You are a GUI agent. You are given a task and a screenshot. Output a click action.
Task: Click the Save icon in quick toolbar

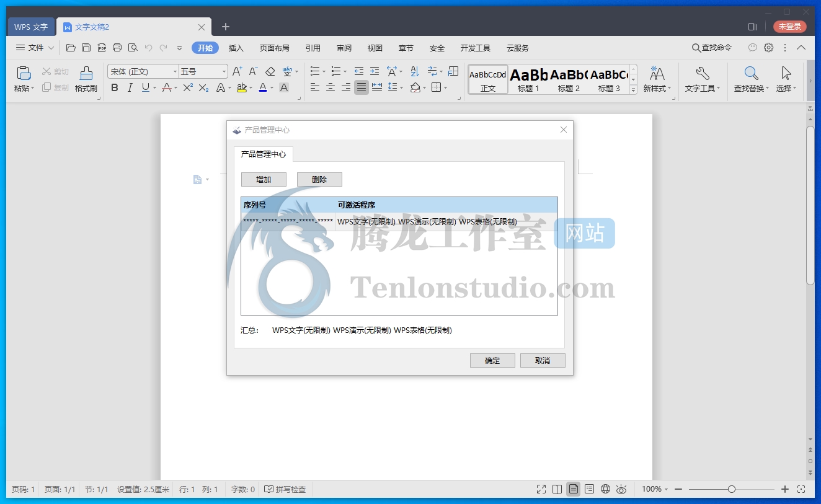[86, 48]
